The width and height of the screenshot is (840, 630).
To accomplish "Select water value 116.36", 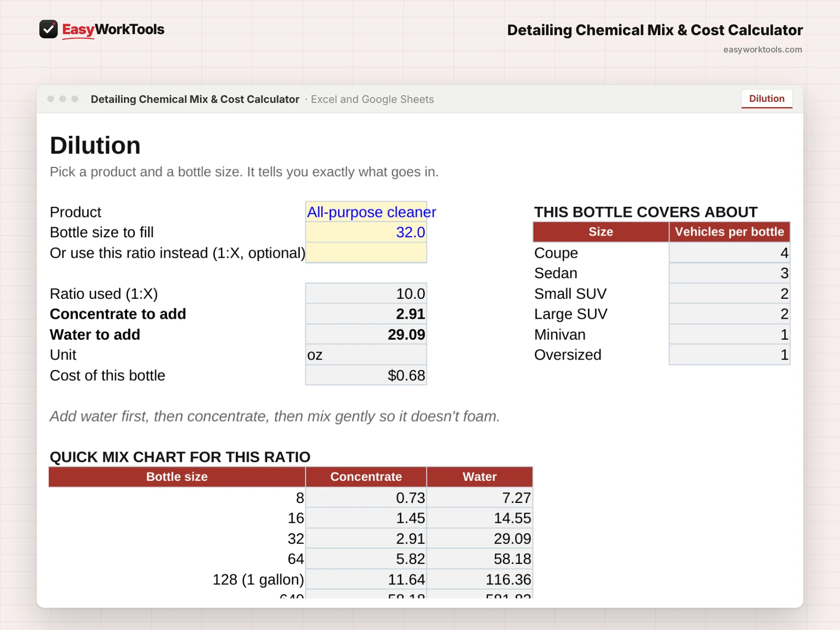I will (479, 580).
